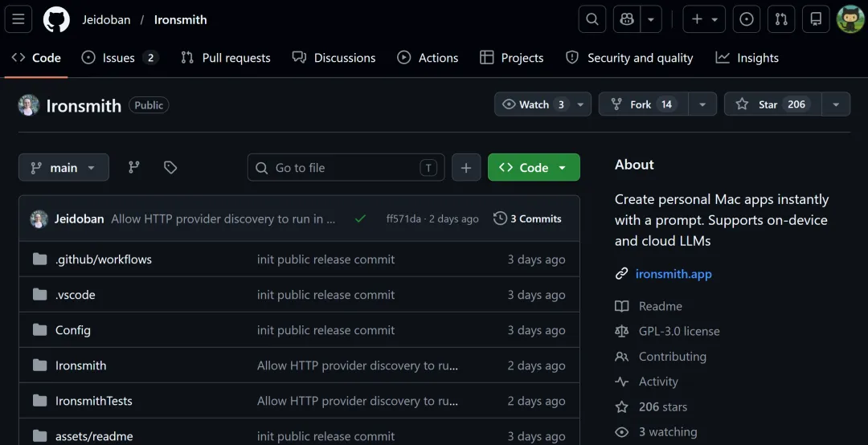Open commit message on Config row

click(326, 330)
